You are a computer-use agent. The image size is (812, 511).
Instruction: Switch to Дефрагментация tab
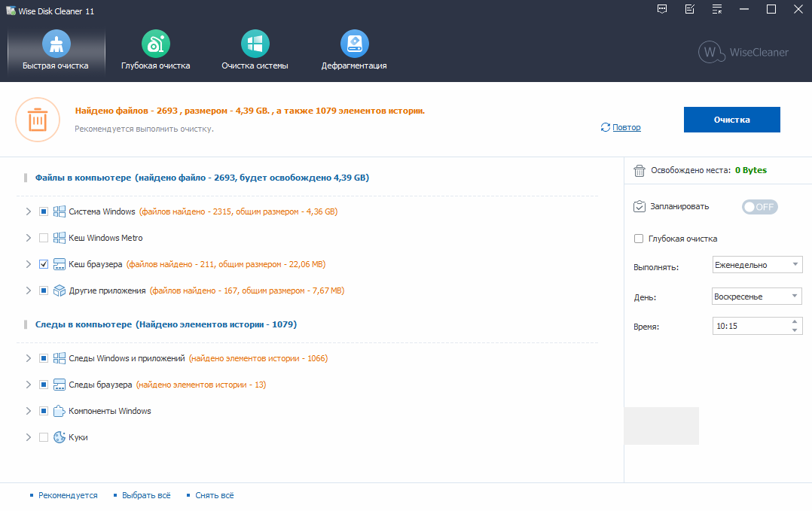(354, 52)
